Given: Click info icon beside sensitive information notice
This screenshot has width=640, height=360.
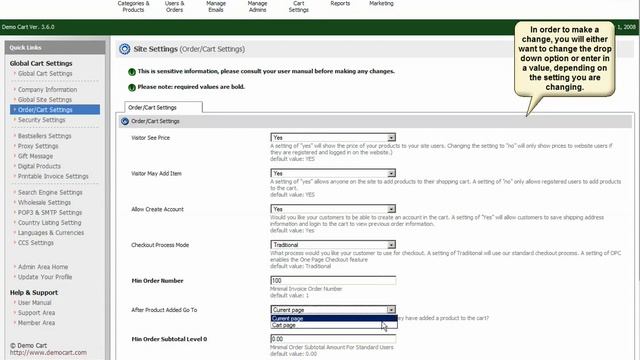Looking at the screenshot, I should [x=132, y=72].
